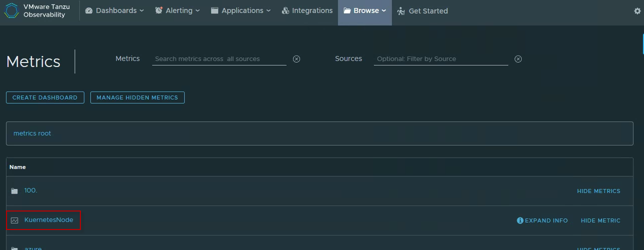This screenshot has height=250, width=644.
Task: Click the Alerting bell icon
Action: (x=159, y=10)
